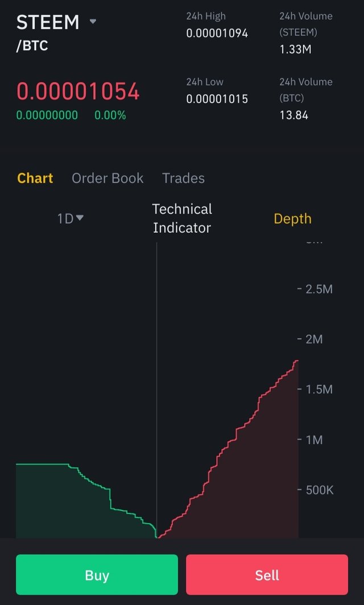This screenshot has width=364, height=605.
Task: Tap the STEEM trading pair title
Action: (x=47, y=22)
